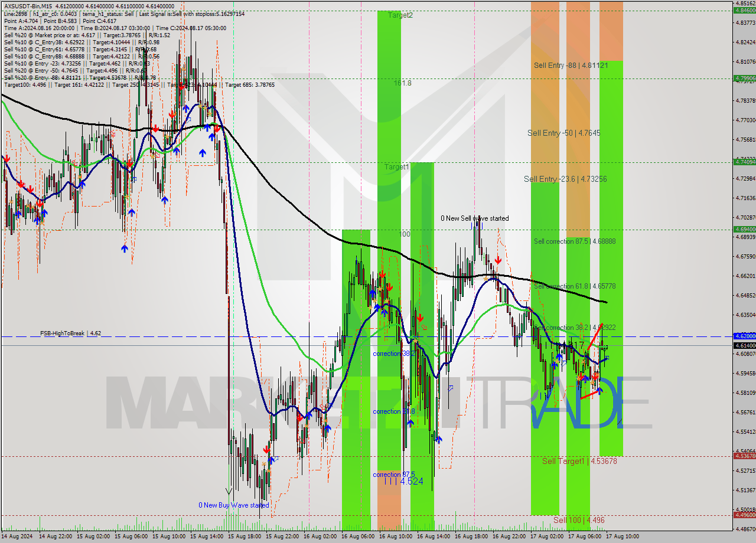Click the 'correction 38.2' blue label
This screenshot has width=756, height=543.
click(x=394, y=354)
